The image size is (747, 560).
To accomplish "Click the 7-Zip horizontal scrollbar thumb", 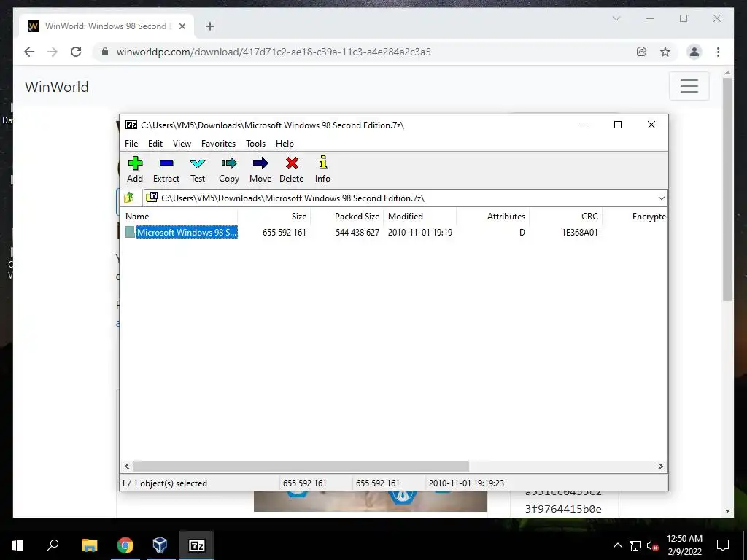I will tap(301, 466).
